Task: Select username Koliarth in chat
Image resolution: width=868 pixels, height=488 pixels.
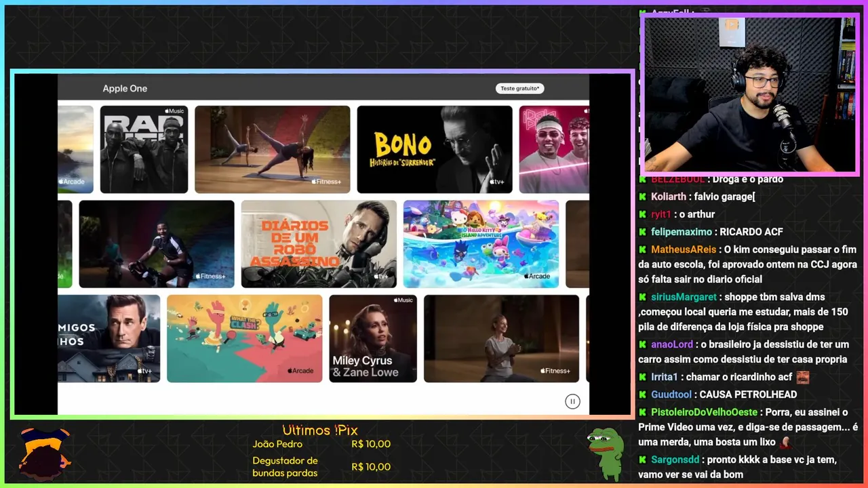Action: [x=669, y=197]
